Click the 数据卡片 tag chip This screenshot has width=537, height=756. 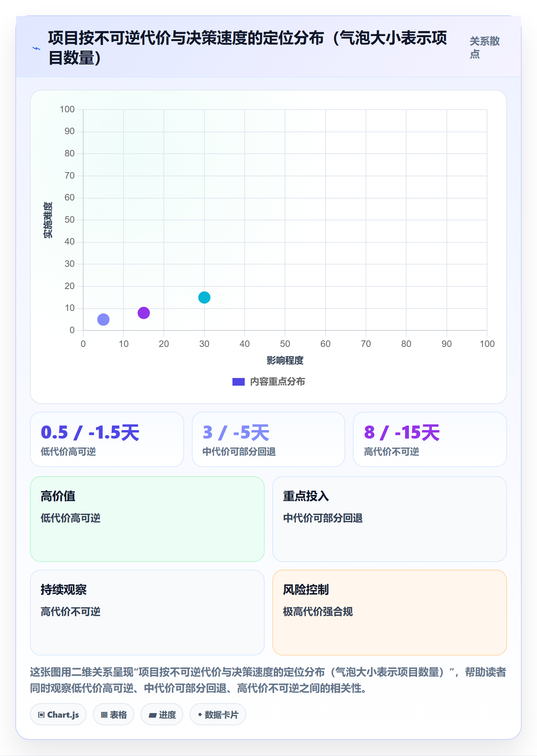(x=218, y=715)
